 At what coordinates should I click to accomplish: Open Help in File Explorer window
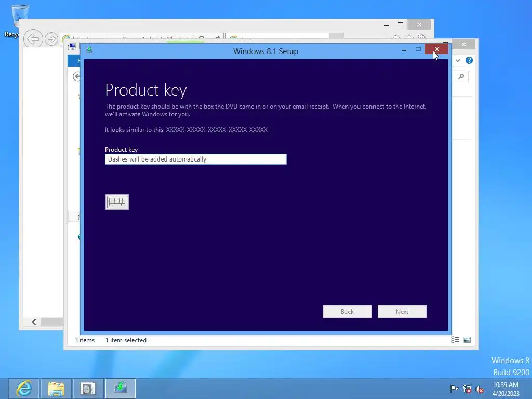point(469,60)
